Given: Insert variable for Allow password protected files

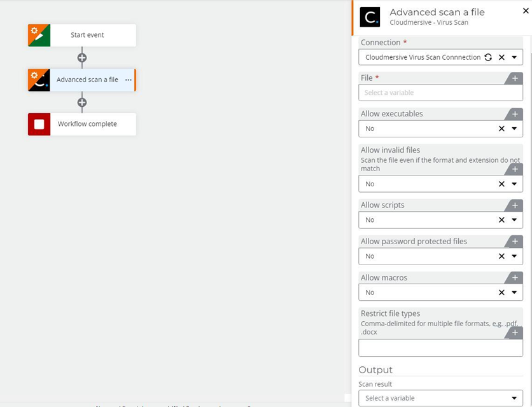Looking at the screenshot, I should coord(514,242).
